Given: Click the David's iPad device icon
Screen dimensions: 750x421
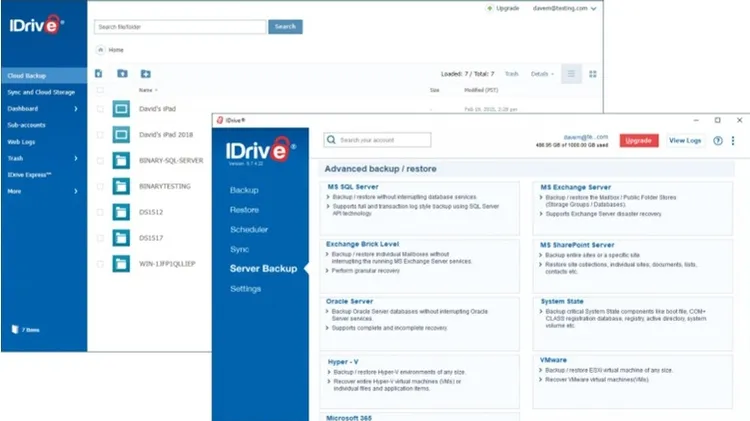Looking at the screenshot, I should pyautogui.click(x=122, y=107).
